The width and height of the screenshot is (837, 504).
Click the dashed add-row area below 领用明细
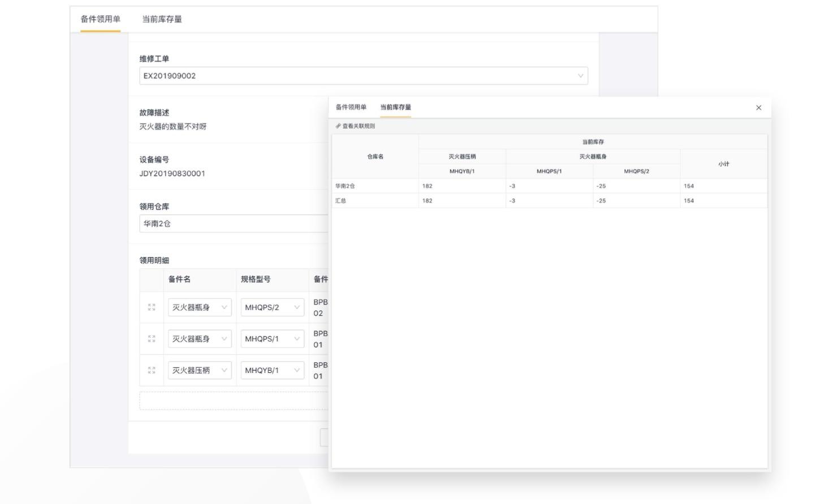(x=233, y=401)
